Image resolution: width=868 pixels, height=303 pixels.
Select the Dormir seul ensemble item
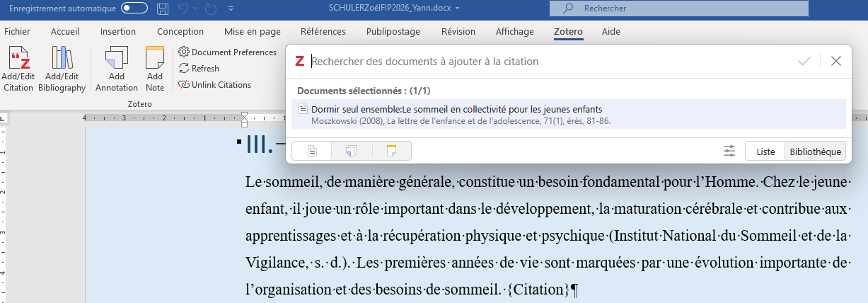point(568,114)
